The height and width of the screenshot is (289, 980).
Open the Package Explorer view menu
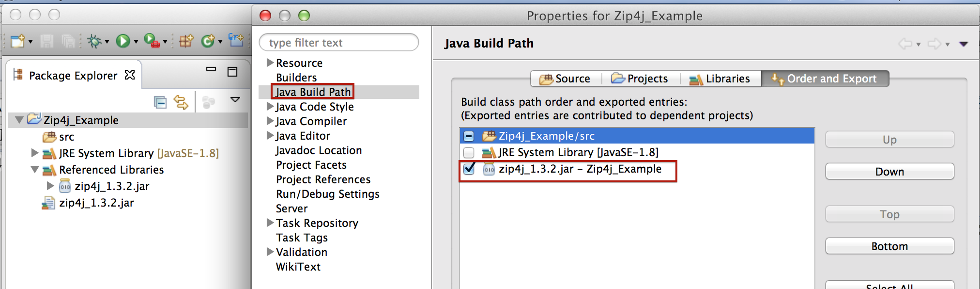235,100
